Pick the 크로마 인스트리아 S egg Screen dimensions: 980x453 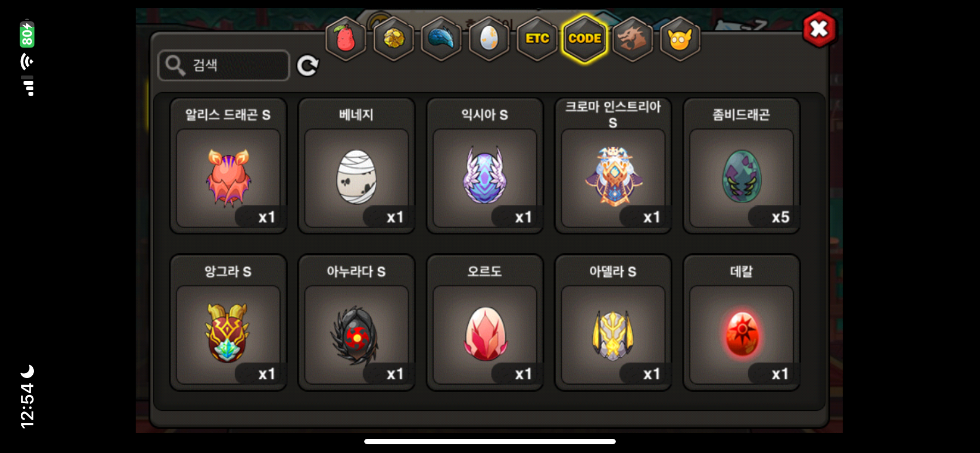pyautogui.click(x=613, y=166)
